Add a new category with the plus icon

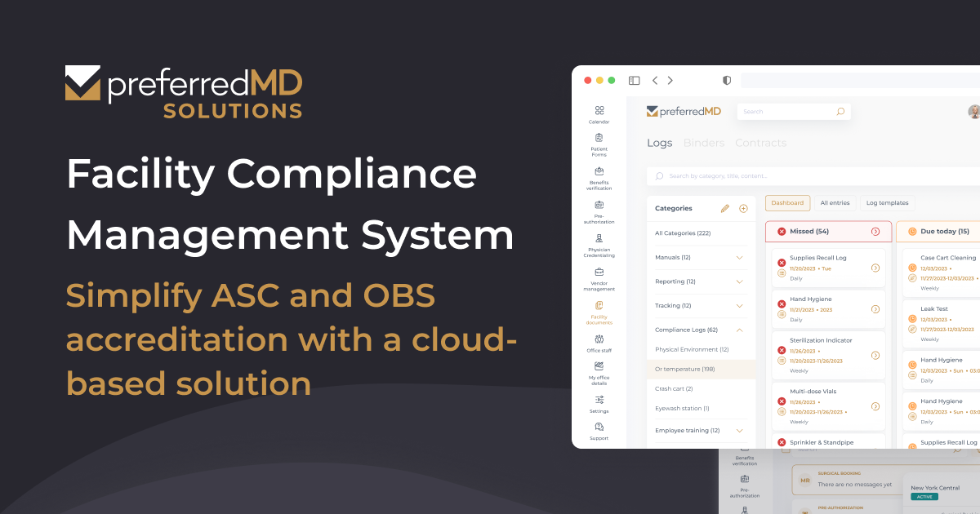coord(743,209)
